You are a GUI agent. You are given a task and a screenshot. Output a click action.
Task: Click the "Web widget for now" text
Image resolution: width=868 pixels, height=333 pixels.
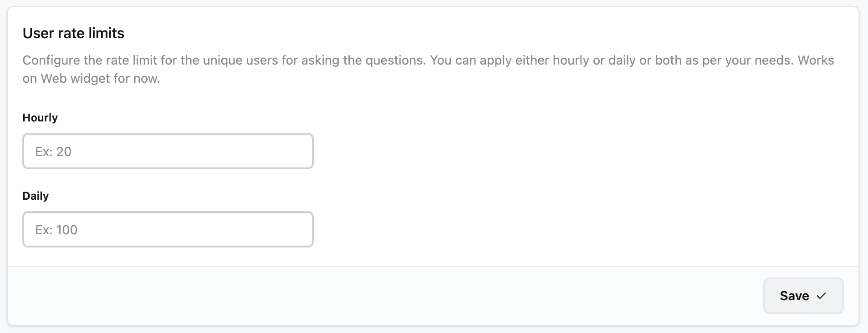[x=100, y=79]
